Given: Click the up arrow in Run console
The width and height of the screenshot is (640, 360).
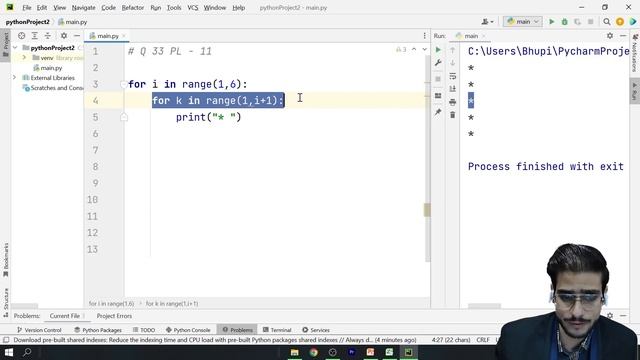Looking at the screenshot, I should 453,50.
